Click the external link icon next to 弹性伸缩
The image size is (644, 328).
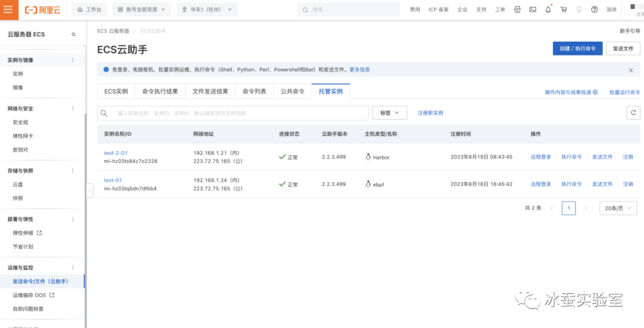point(39,233)
